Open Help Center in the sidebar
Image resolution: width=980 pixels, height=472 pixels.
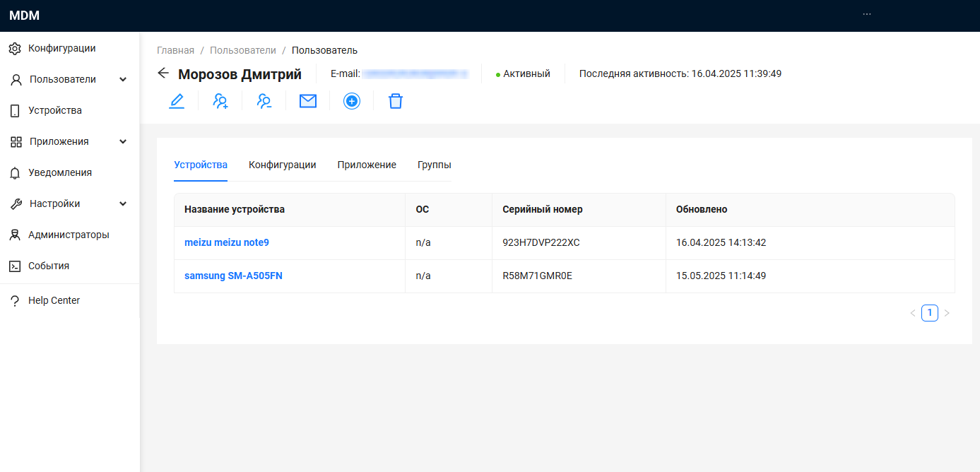[x=54, y=300]
